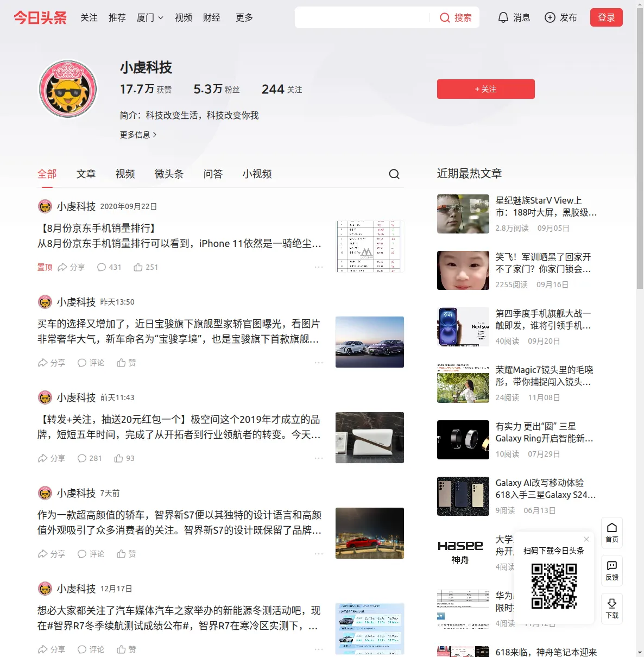Switch to the 文章 tab
644x657 pixels.
click(x=86, y=174)
